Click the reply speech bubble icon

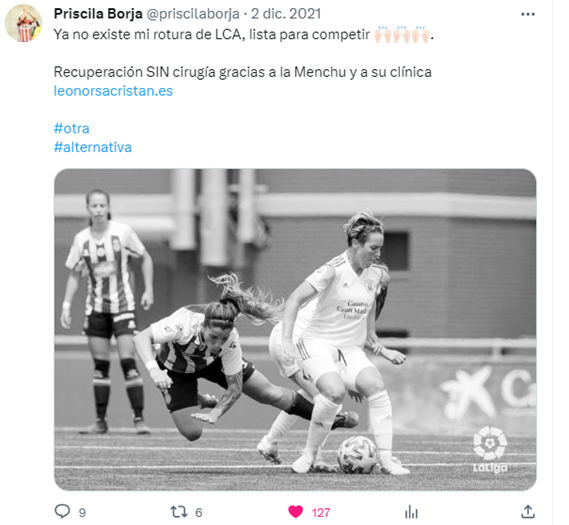[62, 512]
